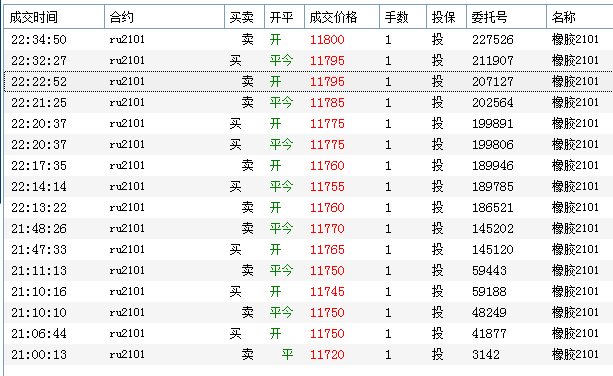Click order number 199891

pos(493,124)
